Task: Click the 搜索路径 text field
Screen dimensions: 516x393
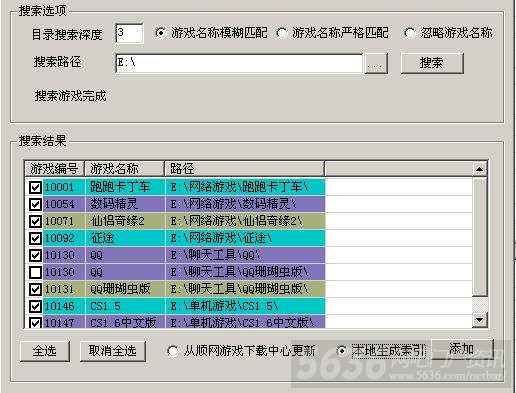Action: [239, 63]
